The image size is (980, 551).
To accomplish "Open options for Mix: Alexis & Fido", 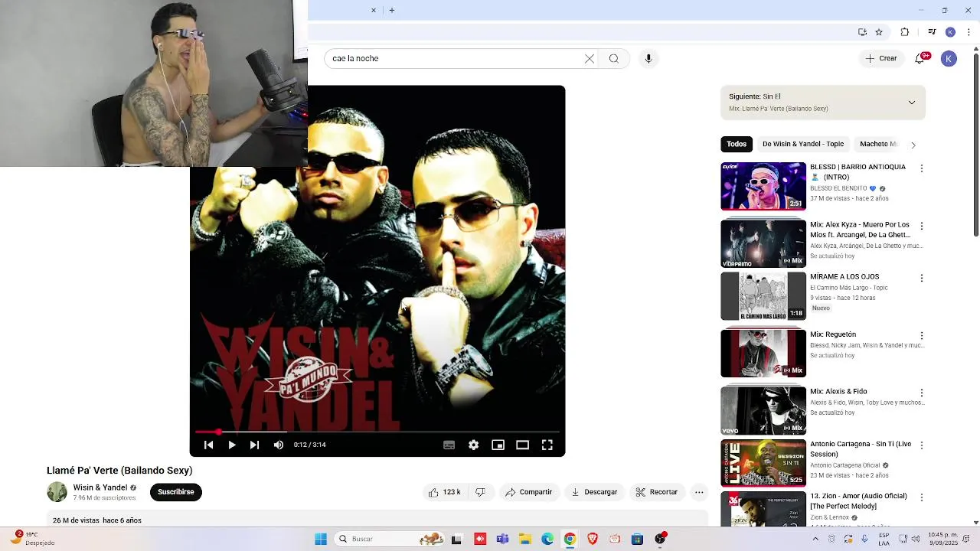I will pos(922,393).
